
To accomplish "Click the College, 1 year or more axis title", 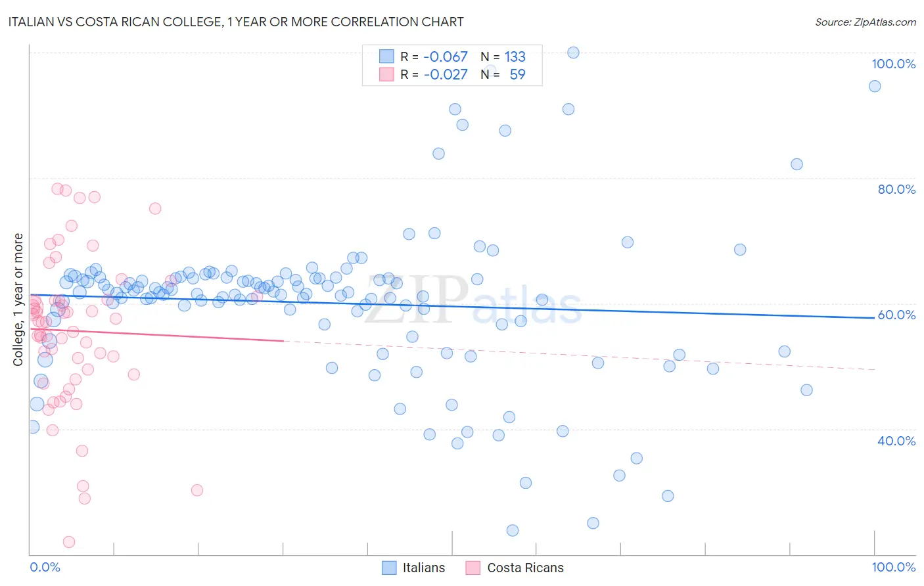I will click(18, 300).
